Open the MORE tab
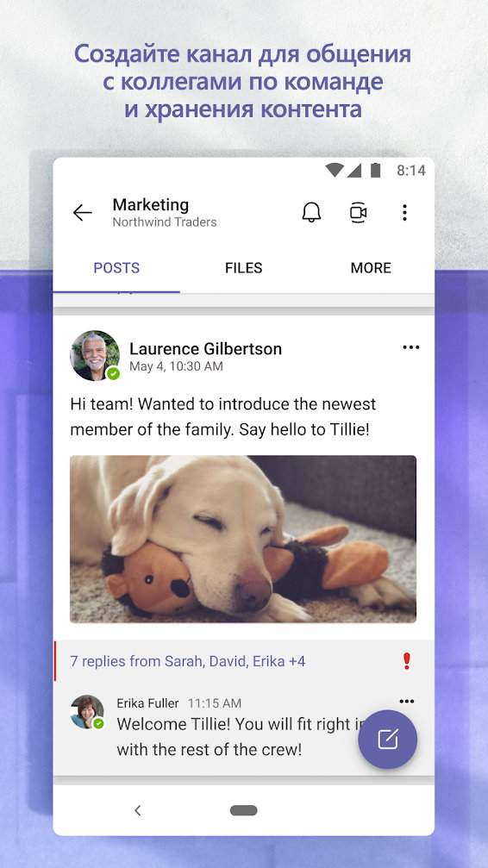This screenshot has width=488, height=868. click(371, 268)
